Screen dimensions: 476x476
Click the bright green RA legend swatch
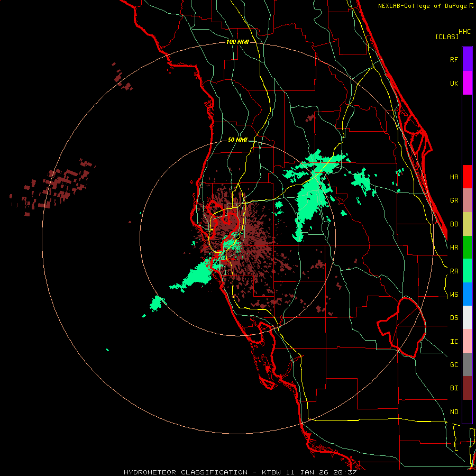click(x=467, y=271)
